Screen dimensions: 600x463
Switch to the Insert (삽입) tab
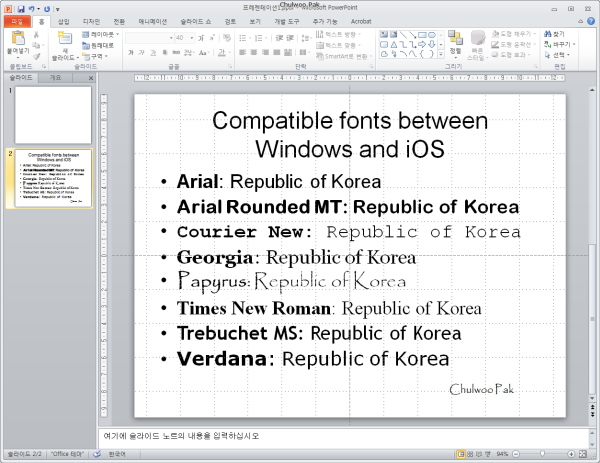pos(64,22)
